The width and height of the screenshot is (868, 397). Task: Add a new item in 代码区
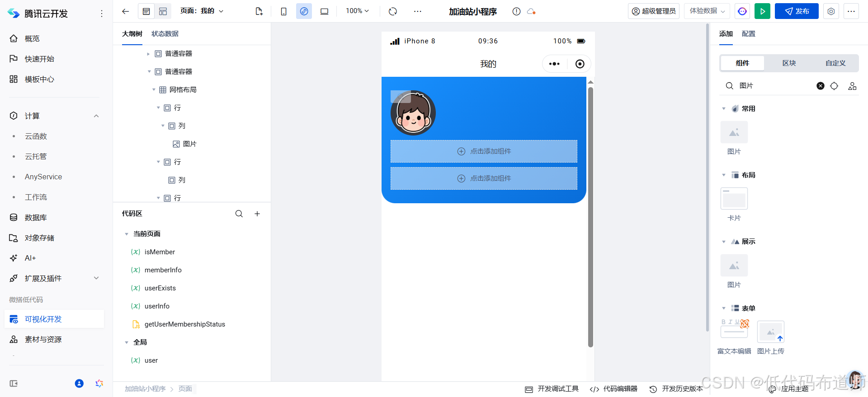(x=257, y=214)
